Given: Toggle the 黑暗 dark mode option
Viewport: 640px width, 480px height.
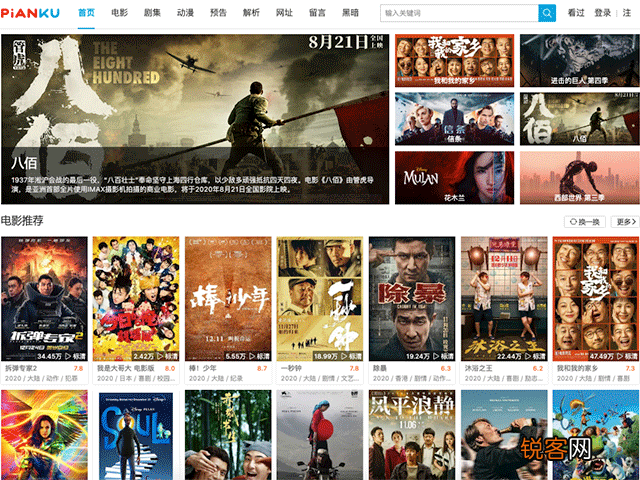Looking at the screenshot, I should tap(350, 13).
